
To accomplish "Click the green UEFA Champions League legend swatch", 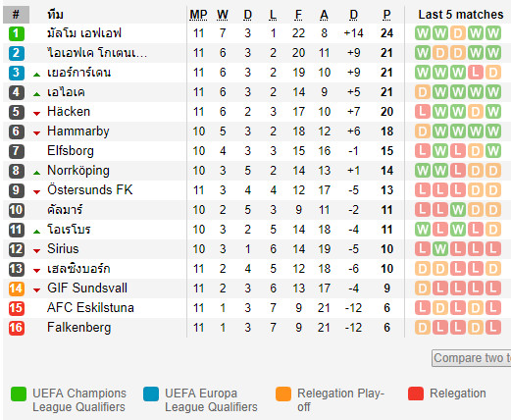I will click(19, 394).
